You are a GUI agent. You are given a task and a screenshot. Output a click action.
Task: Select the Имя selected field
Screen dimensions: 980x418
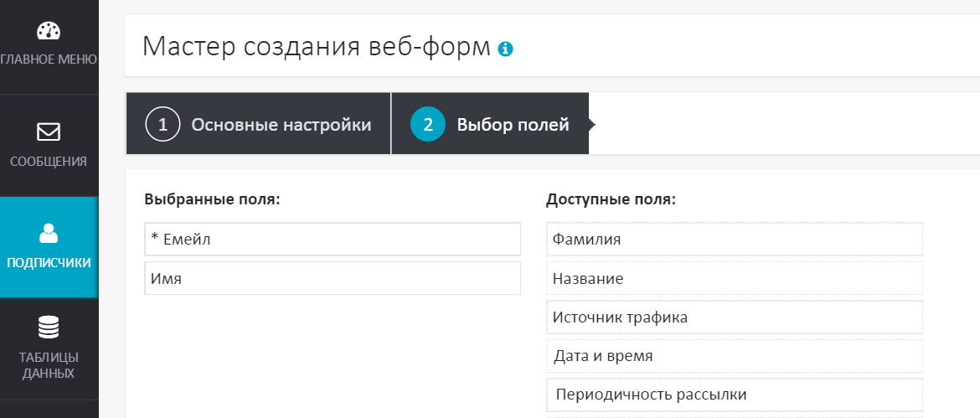click(332, 279)
